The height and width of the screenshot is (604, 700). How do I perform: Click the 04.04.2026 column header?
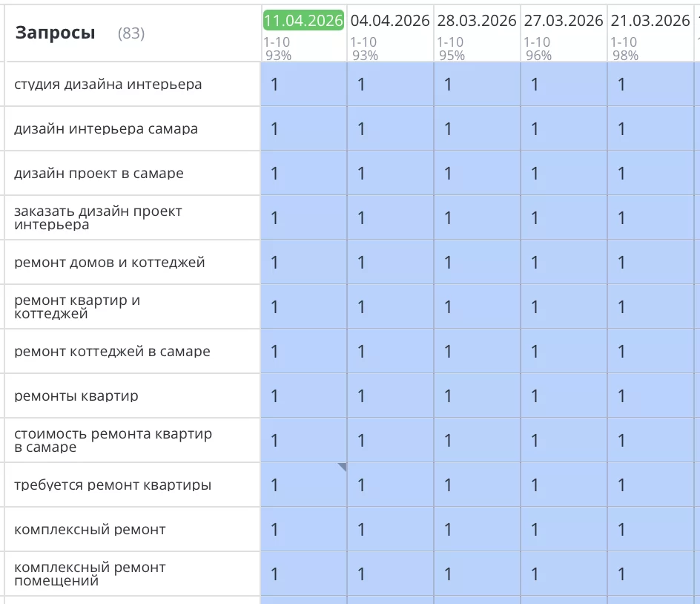tap(390, 20)
